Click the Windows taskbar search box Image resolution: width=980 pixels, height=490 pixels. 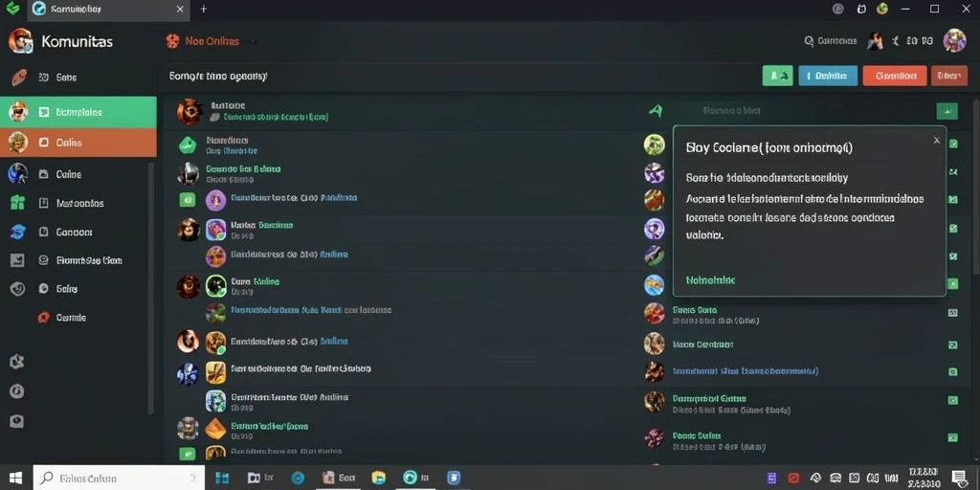119,479
